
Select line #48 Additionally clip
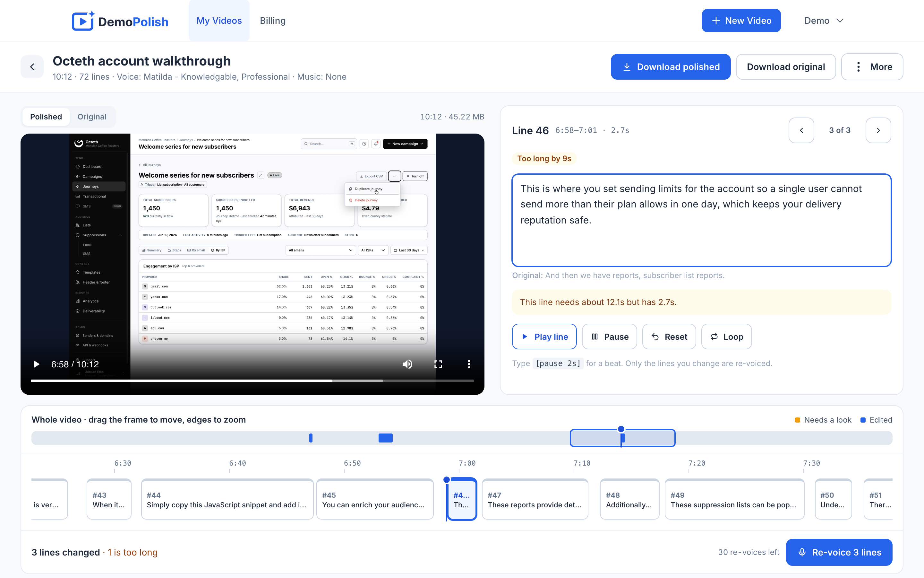629,500
